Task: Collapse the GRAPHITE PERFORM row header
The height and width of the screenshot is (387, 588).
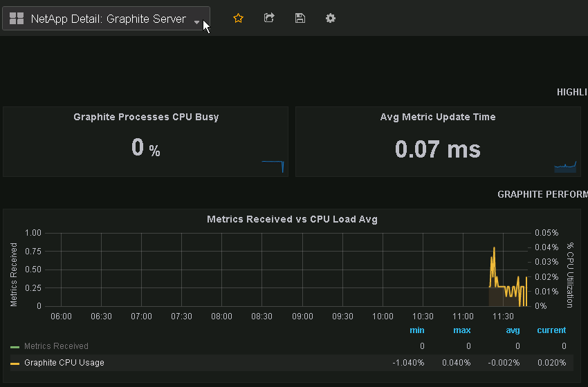Action: (x=542, y=194)
